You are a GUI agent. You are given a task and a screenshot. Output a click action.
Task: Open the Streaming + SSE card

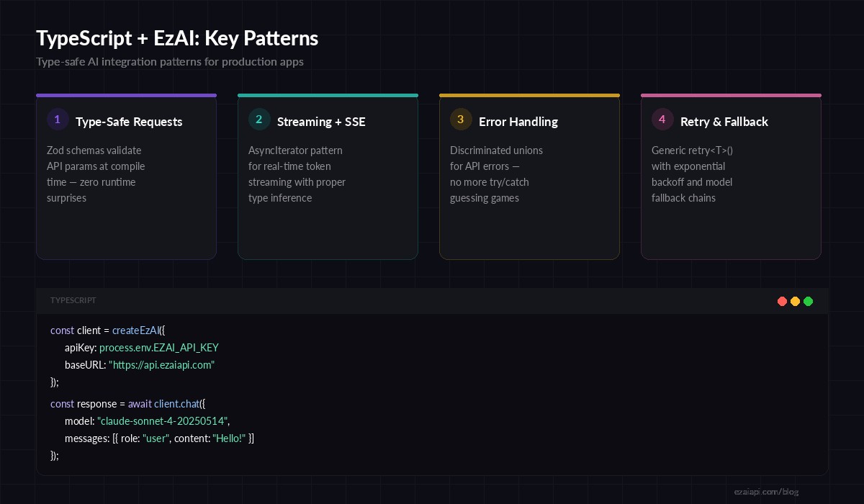click(328, 176)
